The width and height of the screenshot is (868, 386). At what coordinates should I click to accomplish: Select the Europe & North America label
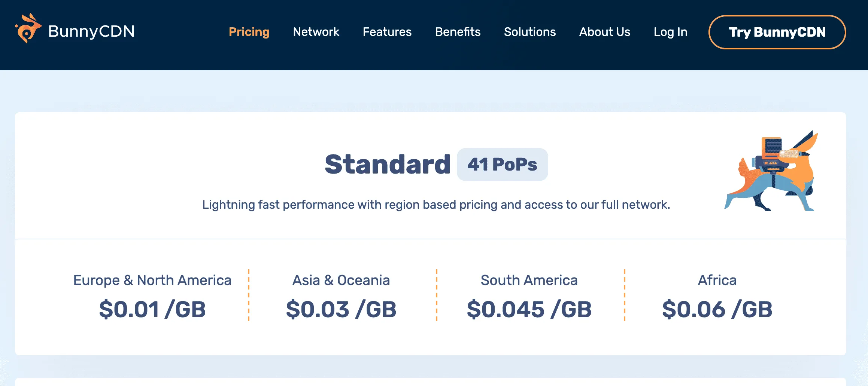click(152, 280)
